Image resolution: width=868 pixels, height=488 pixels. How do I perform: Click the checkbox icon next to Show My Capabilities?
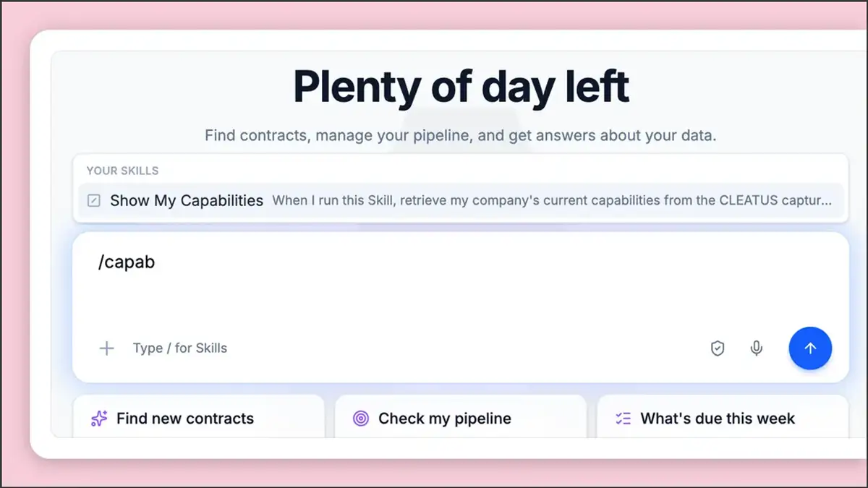(x=94, y=201)
